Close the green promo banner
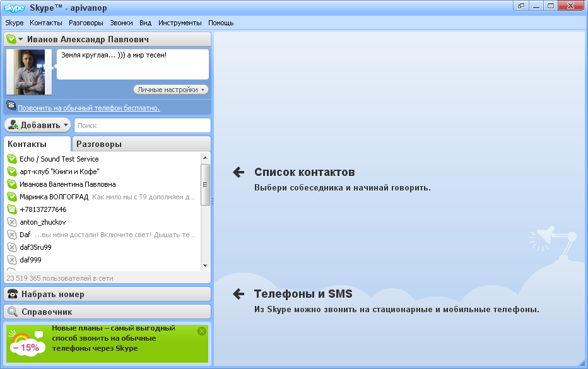The width and height of the screenshot is (588, 369). [x=202, y=331]
